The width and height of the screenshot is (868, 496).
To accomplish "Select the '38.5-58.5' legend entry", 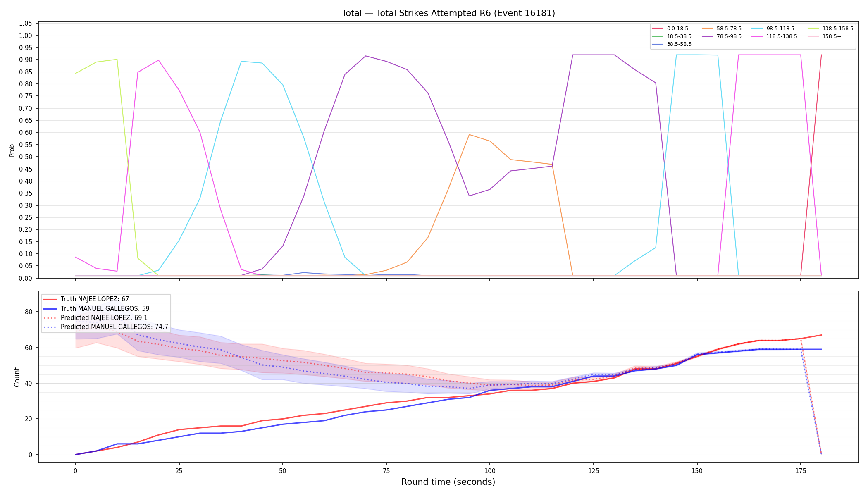I will click(672, 44).
